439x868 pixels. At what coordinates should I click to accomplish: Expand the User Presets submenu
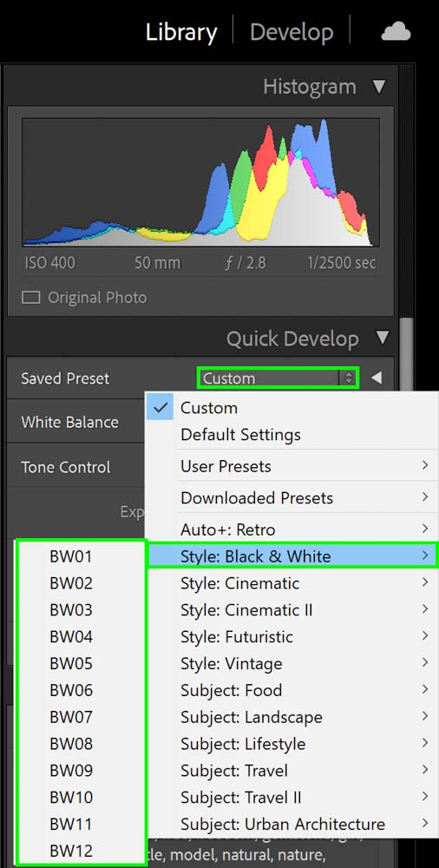[292, 466]
